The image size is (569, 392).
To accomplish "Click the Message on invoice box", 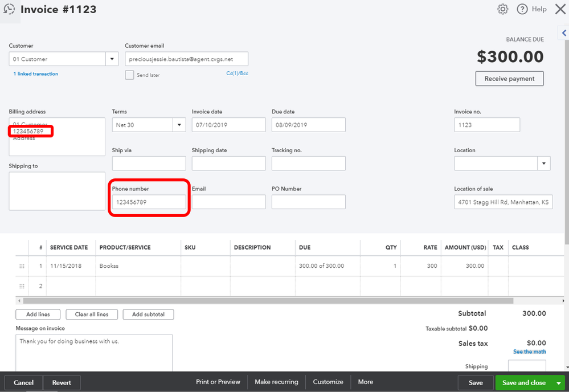I will pyautogui.click(x=94, y=353).
